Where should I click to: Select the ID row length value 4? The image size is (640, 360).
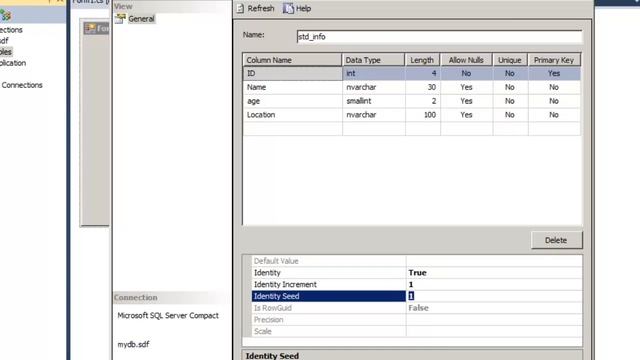(x=423, y=73)
